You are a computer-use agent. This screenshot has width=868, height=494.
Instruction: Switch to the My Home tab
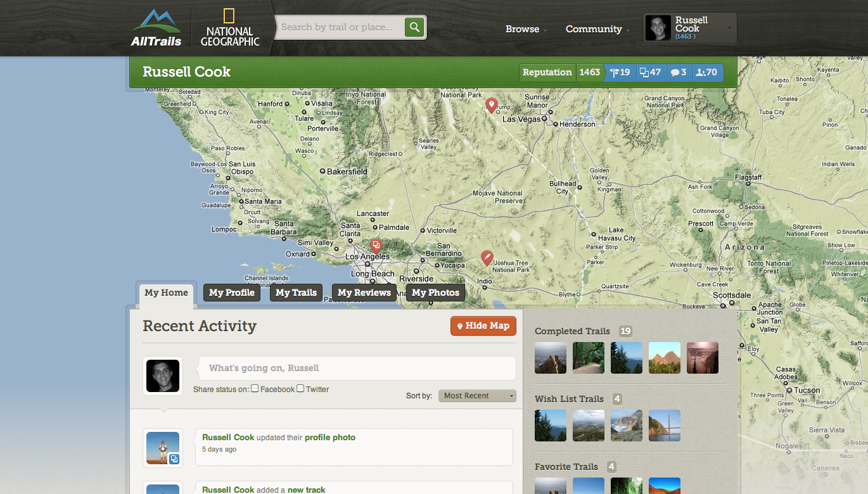point(166,293)
